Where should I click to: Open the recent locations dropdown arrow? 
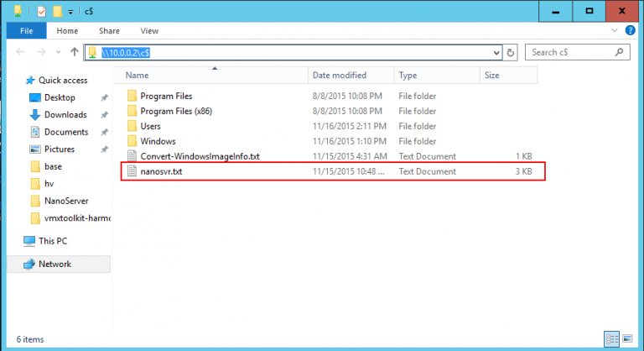point(59,52)
